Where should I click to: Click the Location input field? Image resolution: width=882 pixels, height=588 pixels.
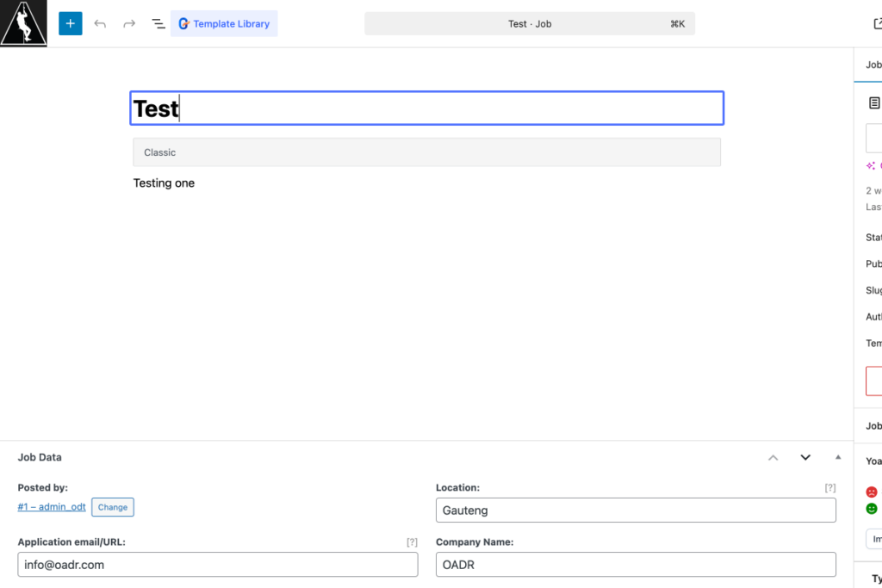pos(636,511)
